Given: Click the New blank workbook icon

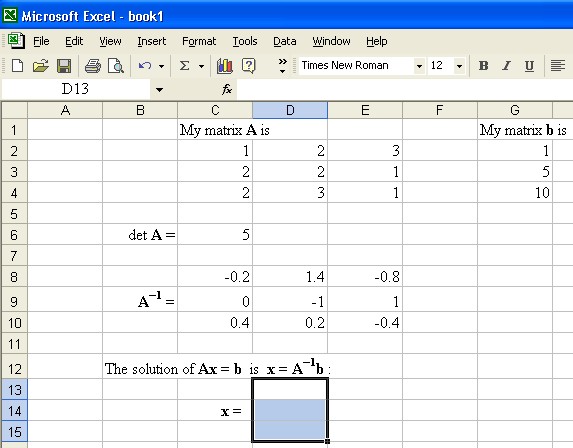Looking at the screenshot, I should tap(17, 66).
